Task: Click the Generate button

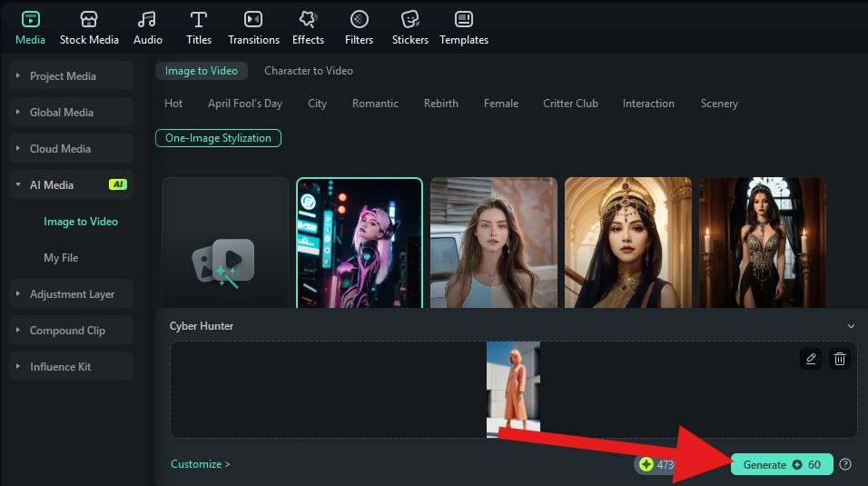Action: [x=782, y=464]
